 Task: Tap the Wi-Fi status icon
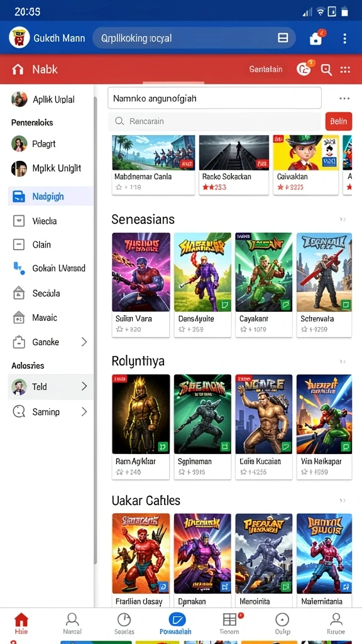320,12
